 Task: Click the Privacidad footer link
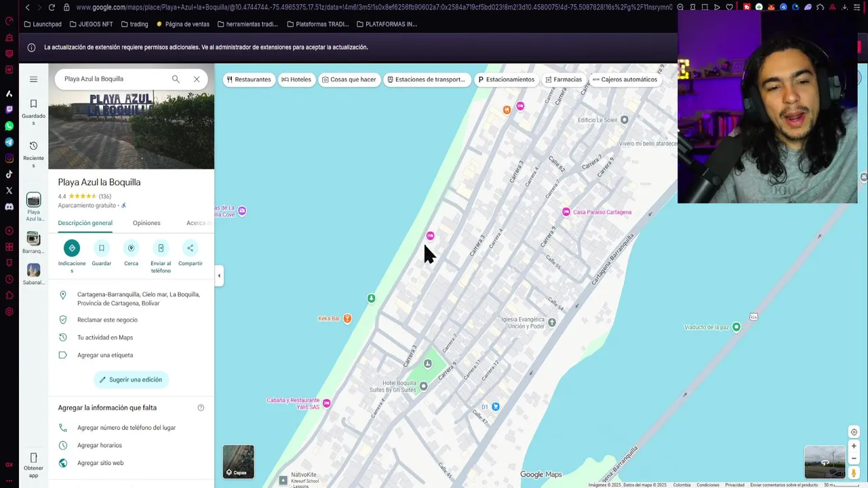click(734, 485)
